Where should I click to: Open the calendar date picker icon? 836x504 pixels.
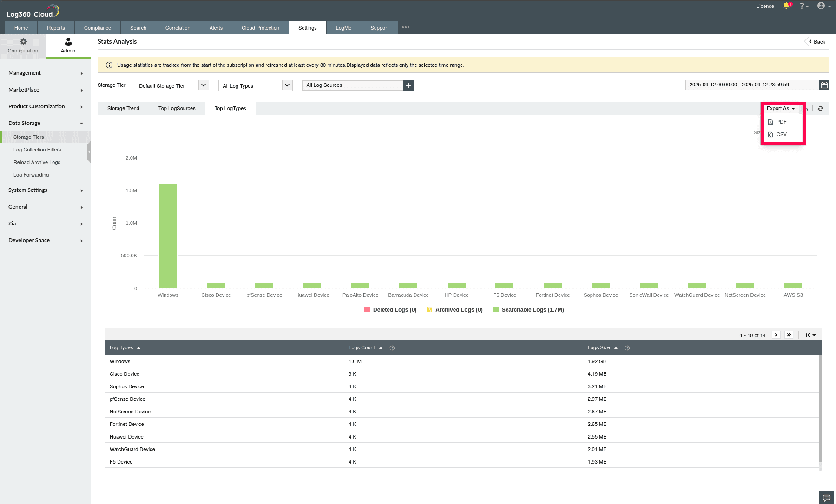[824, 85]
